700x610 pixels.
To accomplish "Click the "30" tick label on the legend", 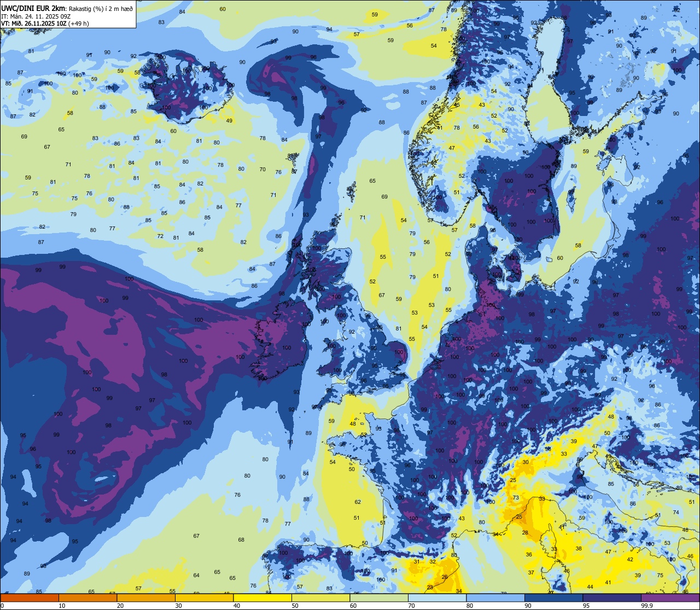I will coord(178,606).
